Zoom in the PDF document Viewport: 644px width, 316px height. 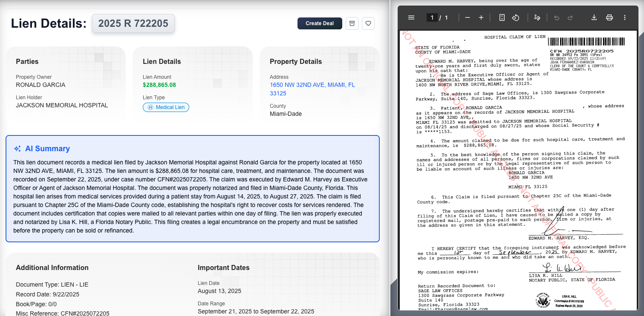481,17
